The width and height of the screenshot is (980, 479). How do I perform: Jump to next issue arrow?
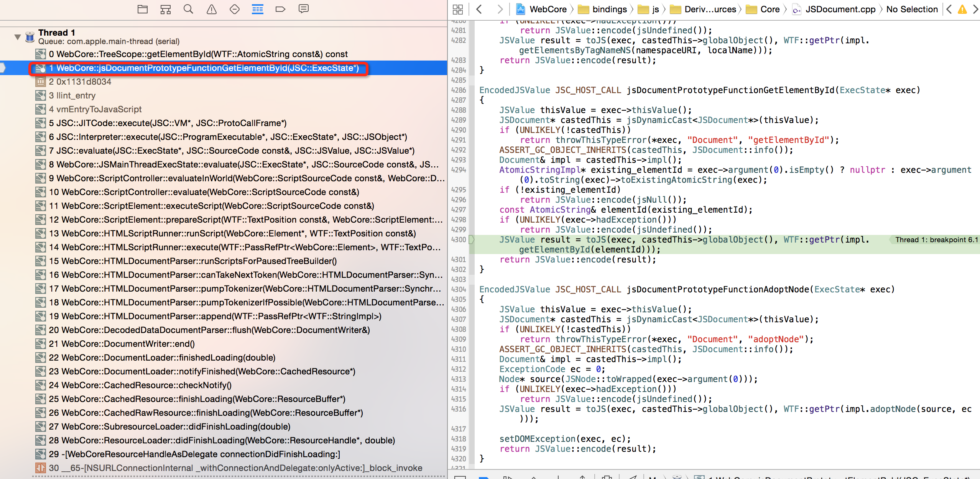[x=975, y=9]
